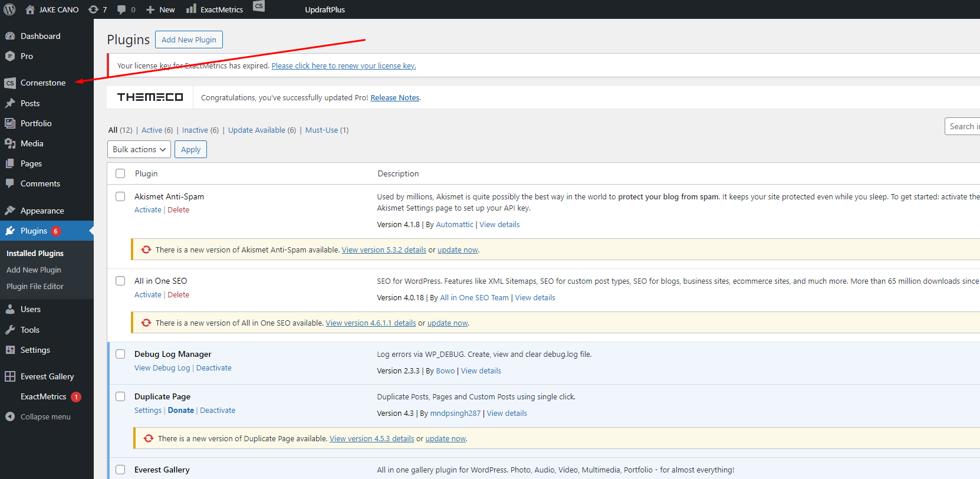Image resolution: width=980 pixels, height=479 pixels.
Task: Click the Pages icon in sidebar
Action: pyautogui.click(x=10, y=163)
